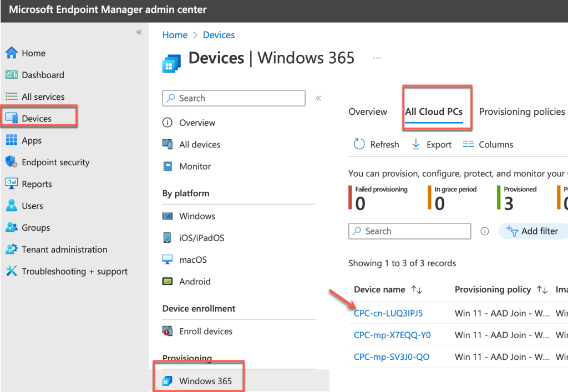Focus the Cloud PCs Search field
This screenshot has width=568, height=392.
coord(410,231)
